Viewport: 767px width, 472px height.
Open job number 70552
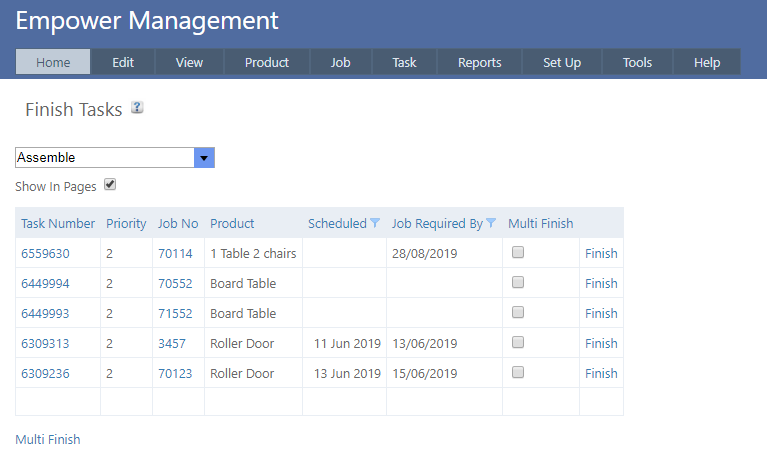click(x=175, y=283)
